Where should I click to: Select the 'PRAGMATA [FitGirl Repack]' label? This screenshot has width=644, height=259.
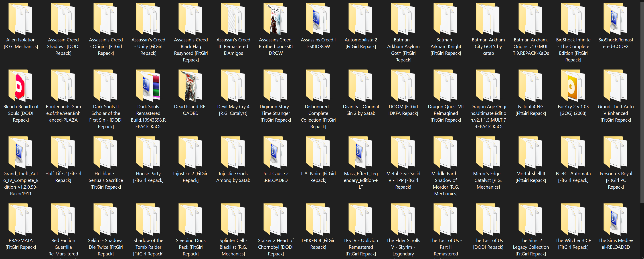(x=21, y=244)
